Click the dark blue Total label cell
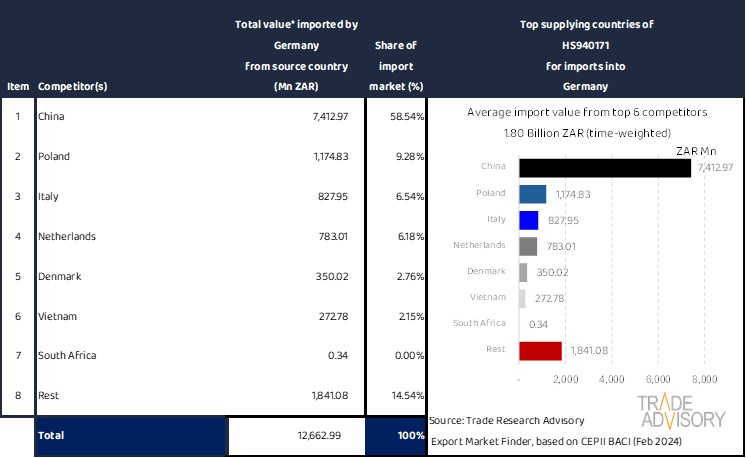Image resolution: width=746 pixels, height=458 pixels. pyautogui.click(x=130, y=436)
